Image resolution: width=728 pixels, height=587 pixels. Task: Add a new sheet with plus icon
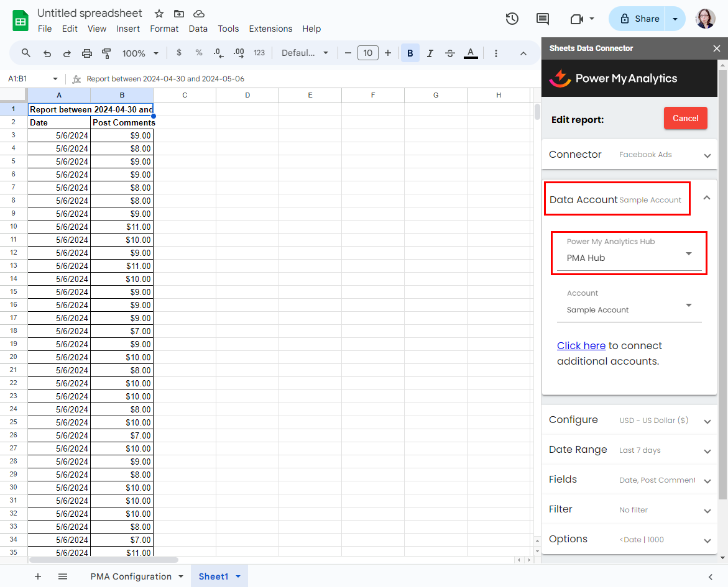pos(38,576)
